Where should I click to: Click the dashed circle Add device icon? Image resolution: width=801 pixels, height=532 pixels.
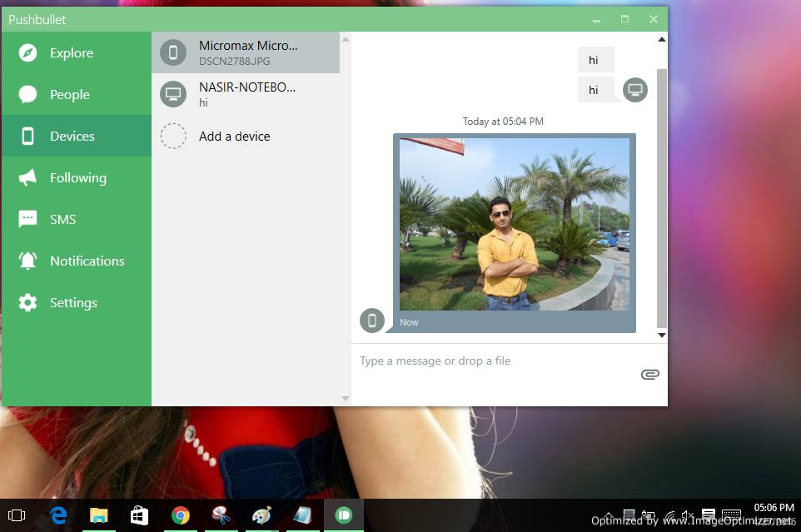point(173,137)
